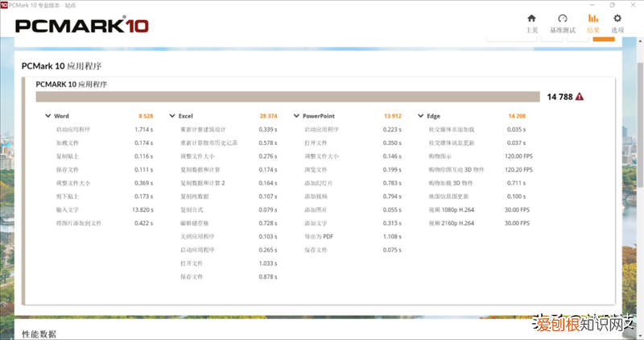
Task: Open the 选项 options gear icon
Action: click(617, 19)
